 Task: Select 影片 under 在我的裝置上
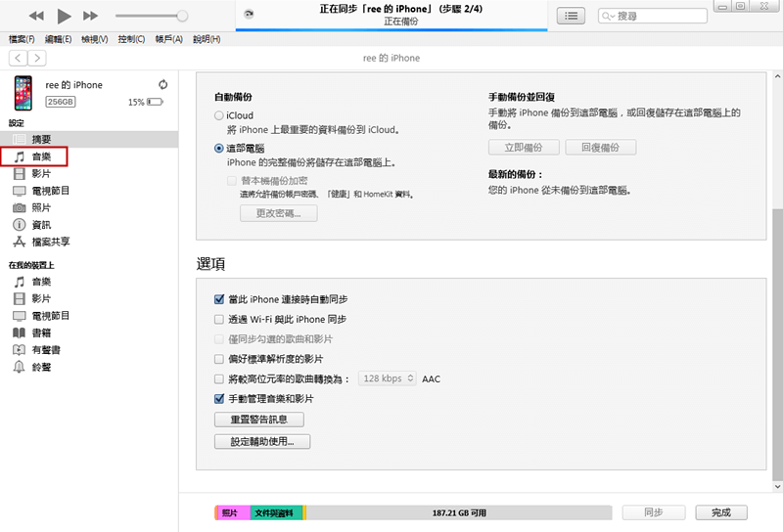89,299
